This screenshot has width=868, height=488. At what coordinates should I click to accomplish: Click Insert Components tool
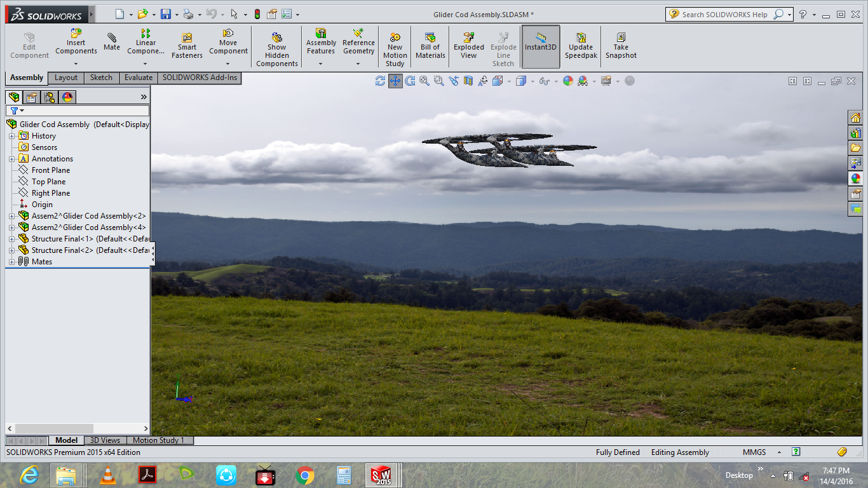pyautogui.click(x=76, y=42)
